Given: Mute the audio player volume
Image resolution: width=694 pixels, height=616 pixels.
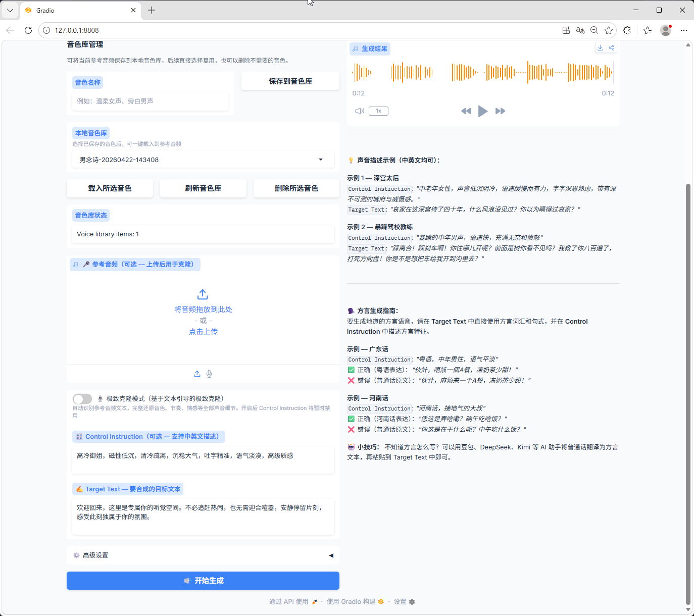Looking at the screenshot, I should point(359,111).
